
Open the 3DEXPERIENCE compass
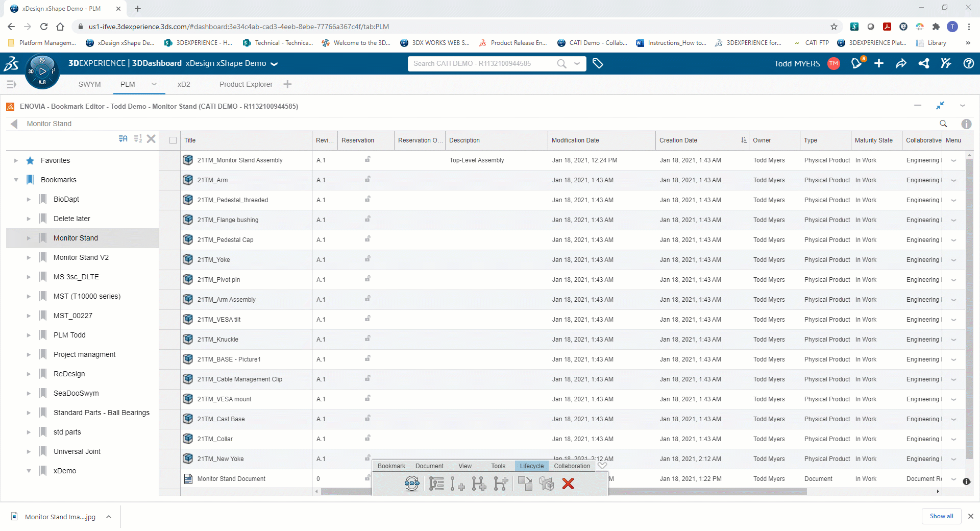[x=42, y=71]
